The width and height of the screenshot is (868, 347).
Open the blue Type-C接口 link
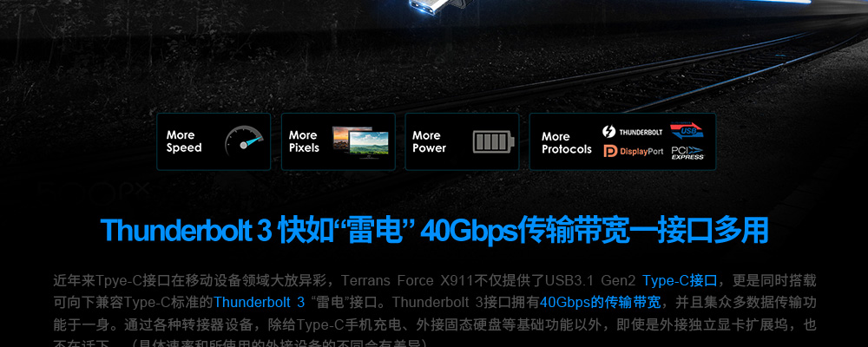pos(681,281)
